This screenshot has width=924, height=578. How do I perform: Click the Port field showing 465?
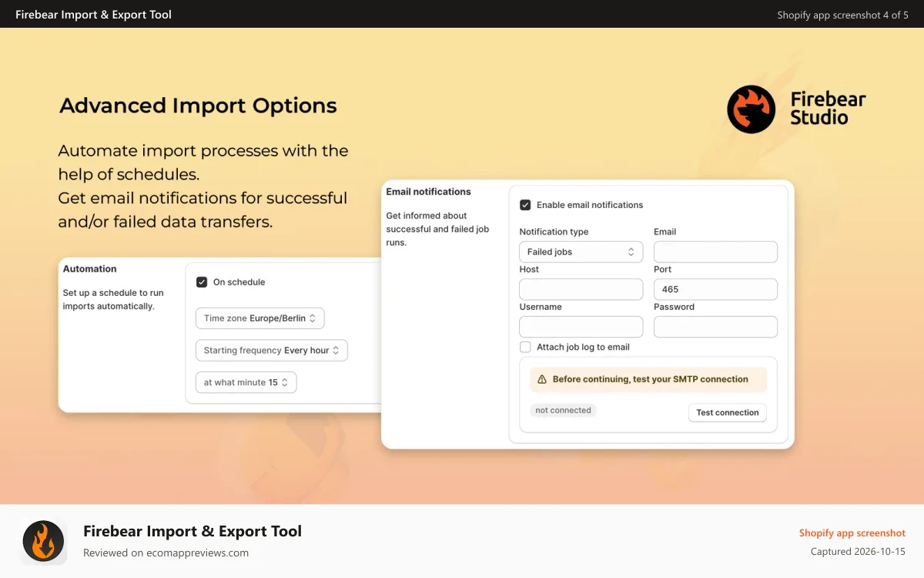click(715, 290)
